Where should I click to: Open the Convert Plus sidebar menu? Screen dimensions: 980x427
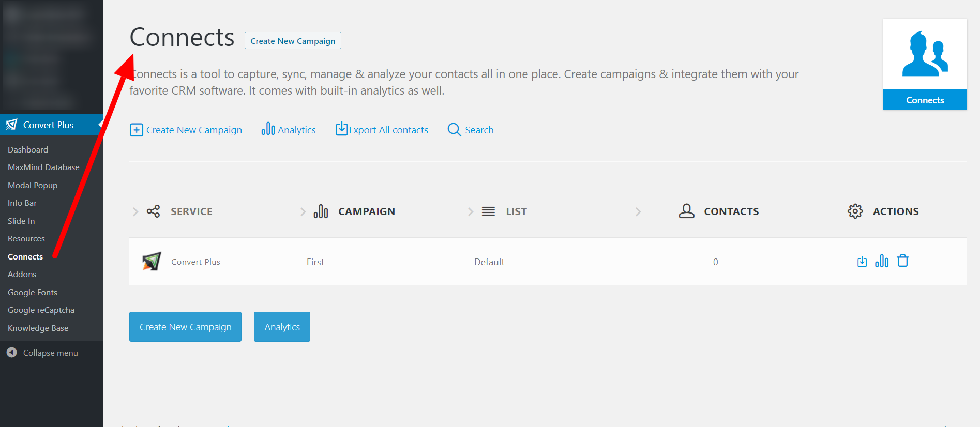tap(52, 125)
